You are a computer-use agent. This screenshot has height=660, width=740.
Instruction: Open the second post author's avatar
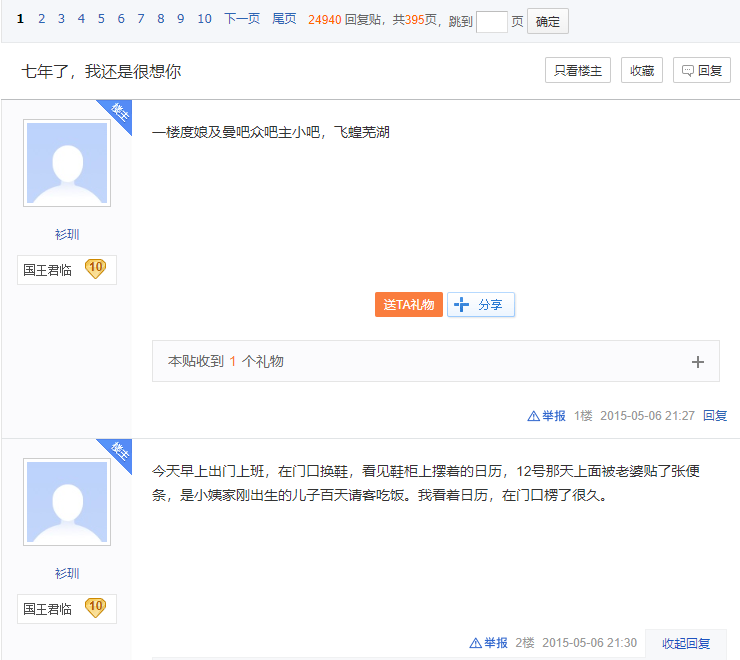click(67, 503)
